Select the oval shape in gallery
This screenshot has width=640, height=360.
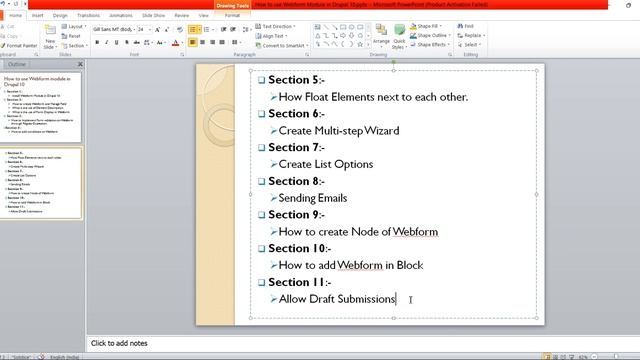(351, 27)
